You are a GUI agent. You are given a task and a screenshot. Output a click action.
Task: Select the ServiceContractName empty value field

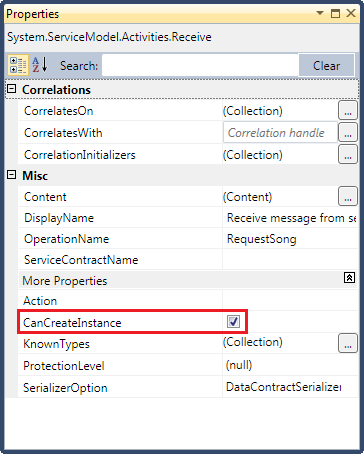click(x=290, y=260)
